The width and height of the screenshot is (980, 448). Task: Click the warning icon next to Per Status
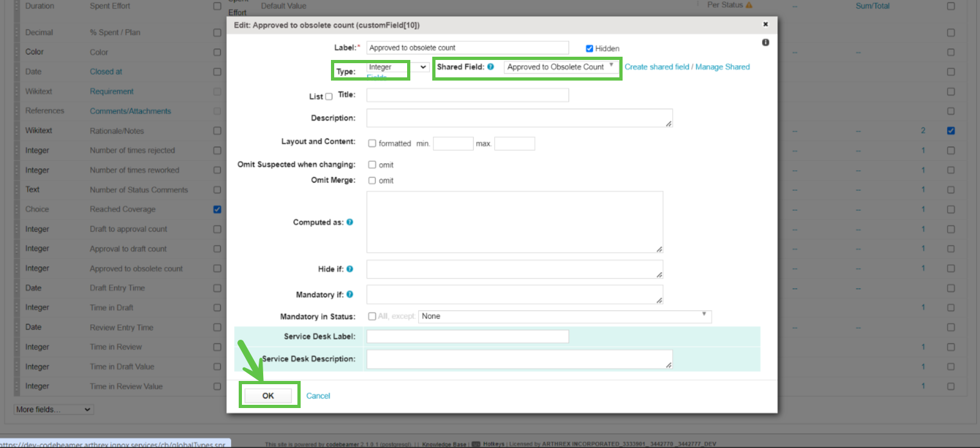pyautogui.click(x=749, y=5)
